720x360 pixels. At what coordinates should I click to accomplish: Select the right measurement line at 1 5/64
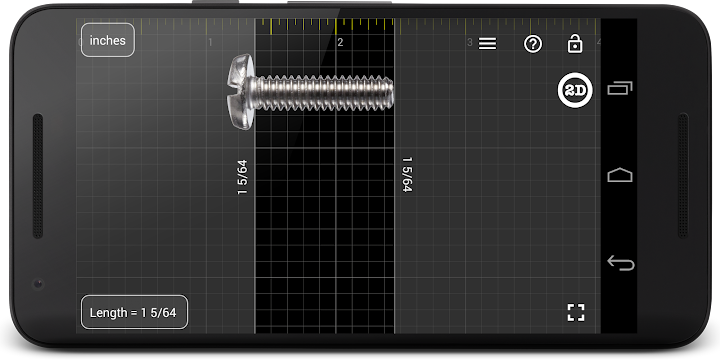(394, 176)
